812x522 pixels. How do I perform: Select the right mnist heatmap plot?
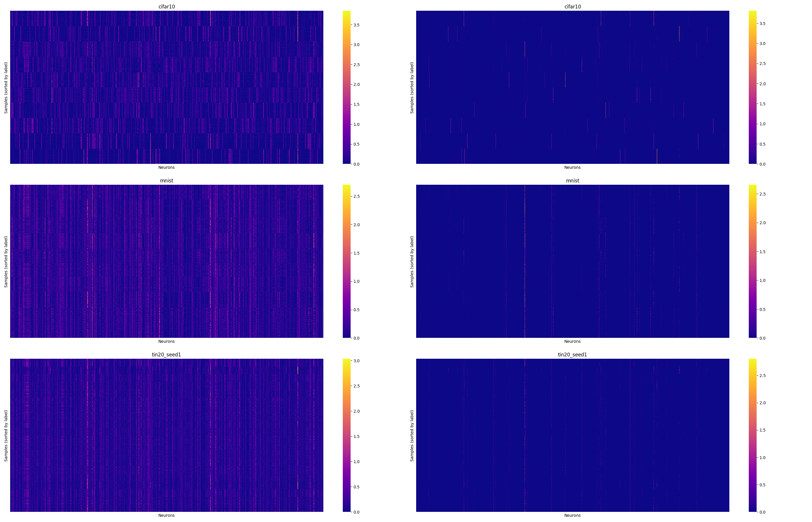point(573,261)
